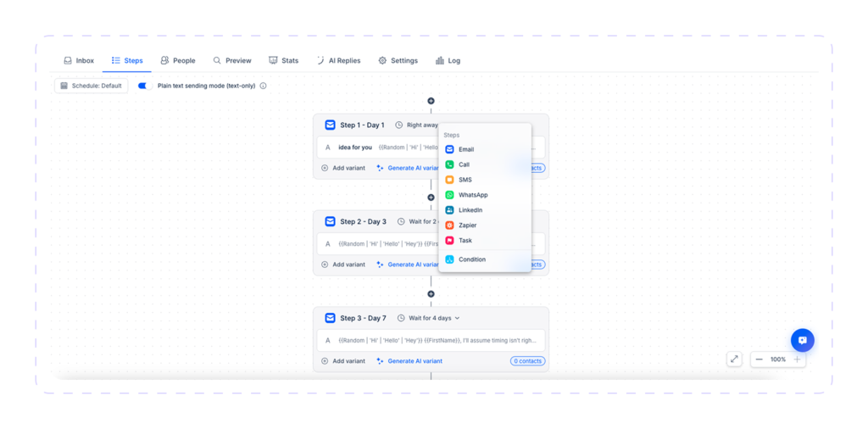Generate AI variant for Step 2
Screen dimensions: 868x429
[x=408, y=265]
